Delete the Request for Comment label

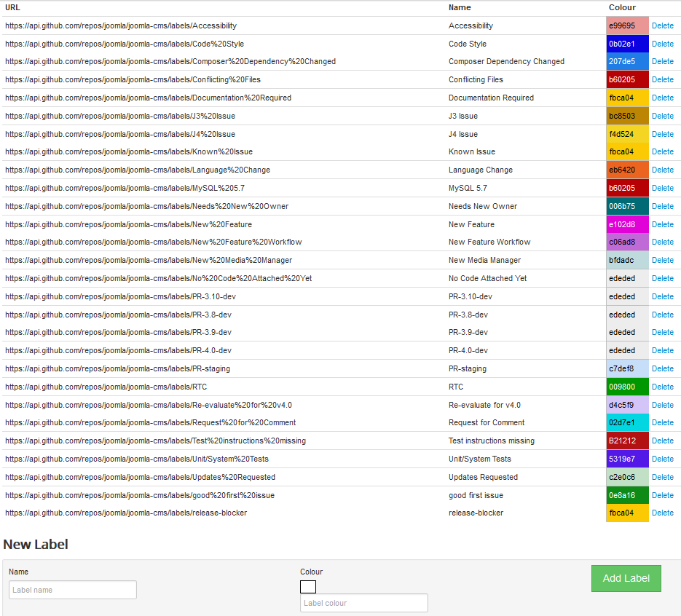662,422
